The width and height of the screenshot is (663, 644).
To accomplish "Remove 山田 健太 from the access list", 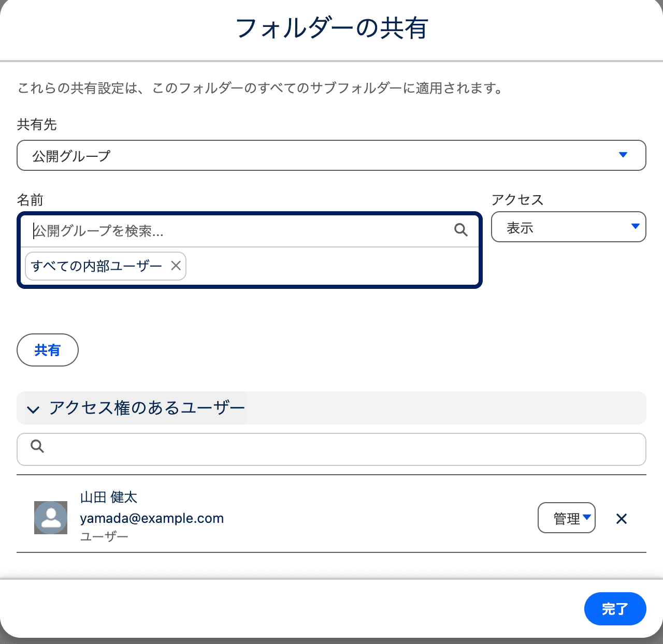I will tap(622, 519).
